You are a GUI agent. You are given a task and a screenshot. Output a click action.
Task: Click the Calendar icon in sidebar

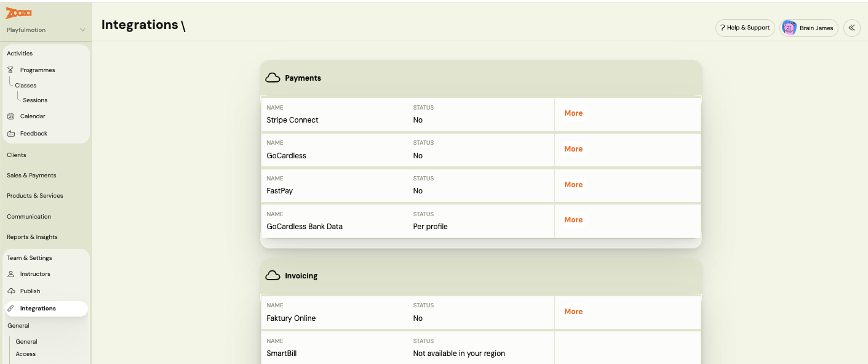[x=10, y=116]
